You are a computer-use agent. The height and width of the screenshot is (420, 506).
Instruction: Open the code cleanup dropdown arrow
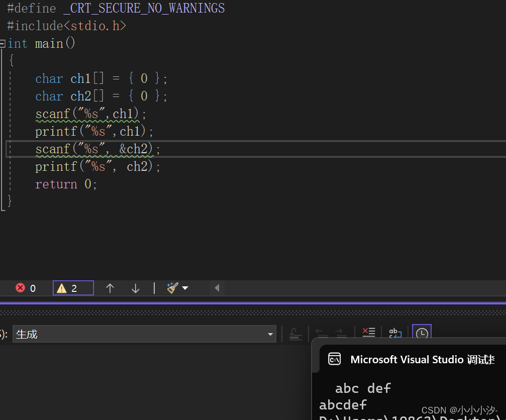(x=185, y=288)
